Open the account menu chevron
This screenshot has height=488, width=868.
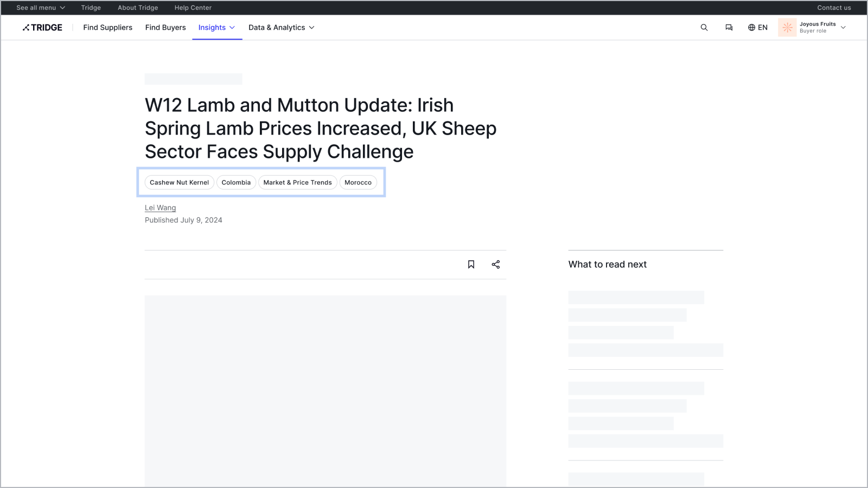point(843,28)
